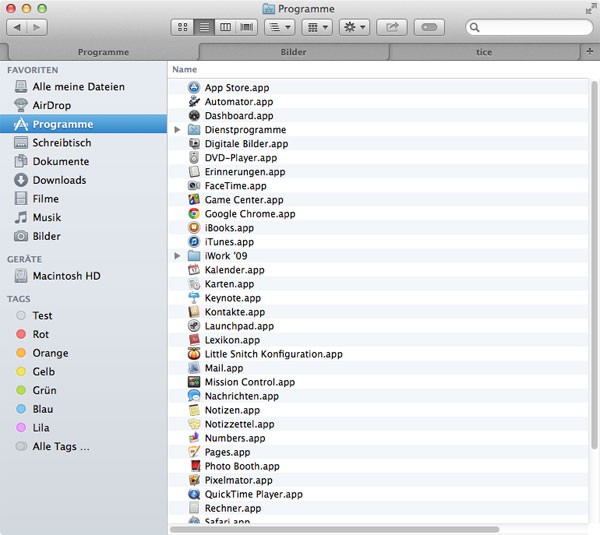This screenshot has height=535, width=600.
Task: Show Alle Tags in sidebar
Action: pos(83,447)
